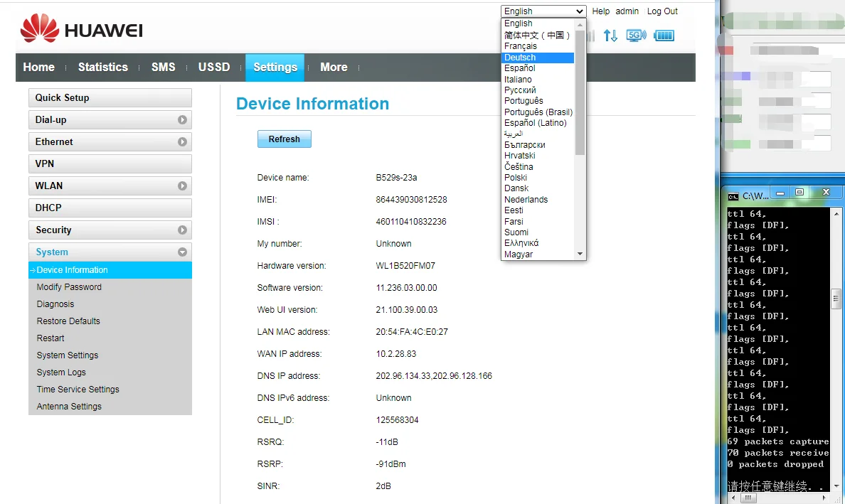
Task: Click language list scrollbar thumb
Action: [580, 92]
